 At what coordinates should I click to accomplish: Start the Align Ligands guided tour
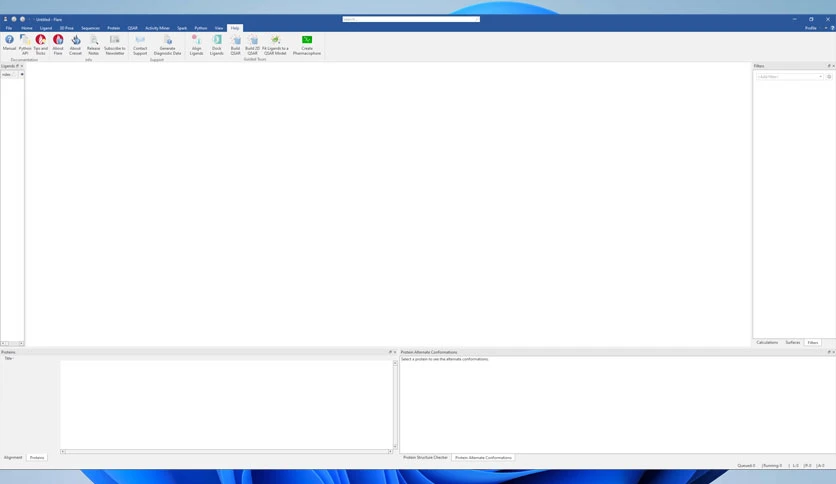click(196, 45)
